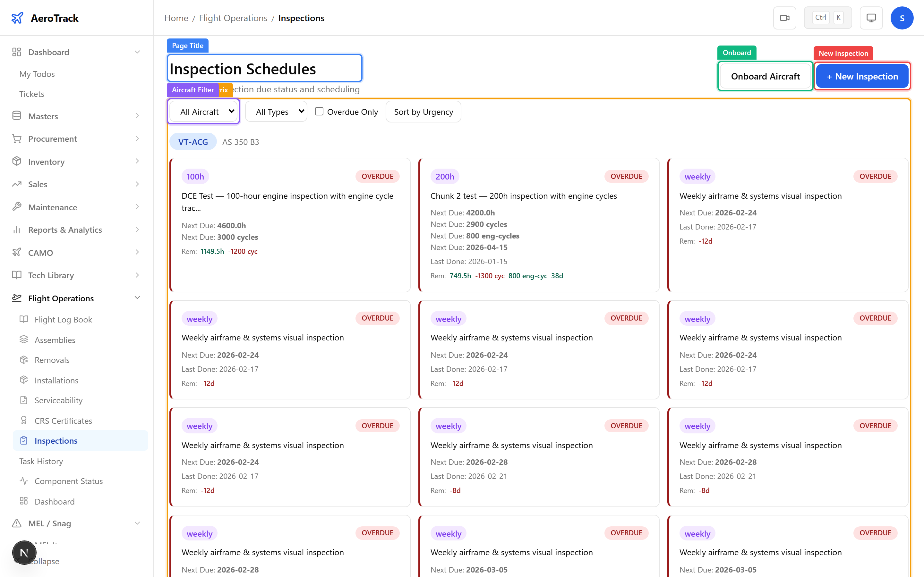The width and height of the screenshot is (924, 577).
Task: Click the video camera icon in header
Action: (x=784, y=18)
